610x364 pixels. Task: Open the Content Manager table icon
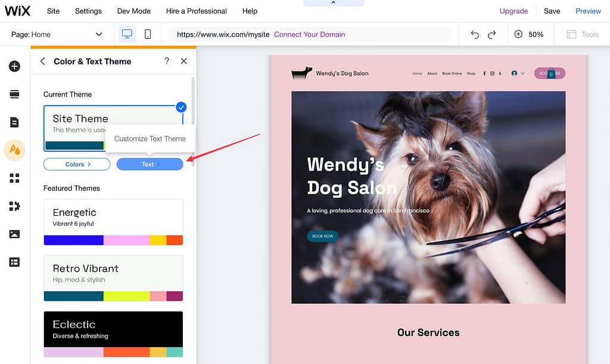14,262
